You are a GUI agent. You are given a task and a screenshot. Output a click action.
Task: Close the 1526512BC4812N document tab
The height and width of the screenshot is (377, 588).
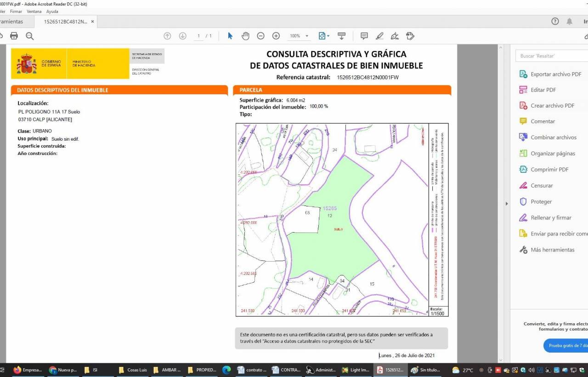92,22
